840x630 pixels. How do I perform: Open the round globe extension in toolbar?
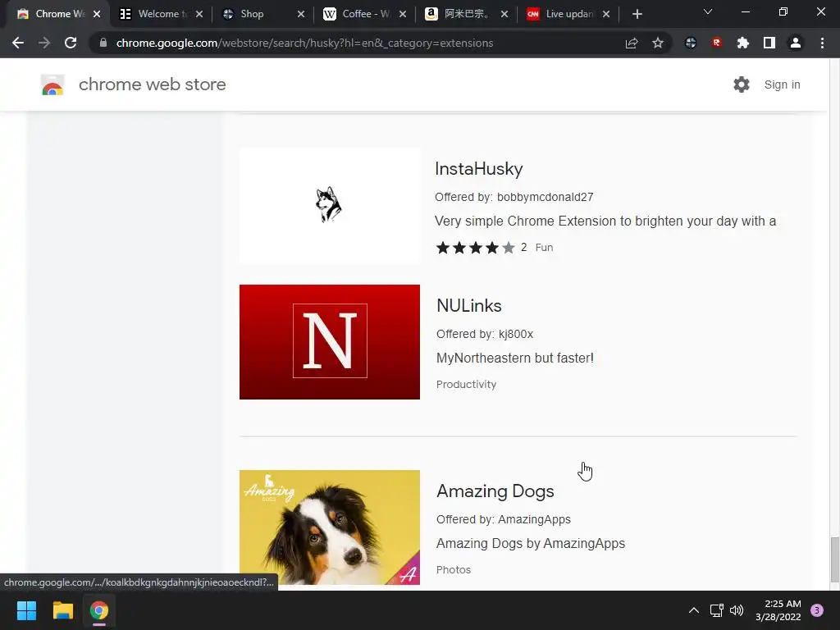click(x=691, y=43)
